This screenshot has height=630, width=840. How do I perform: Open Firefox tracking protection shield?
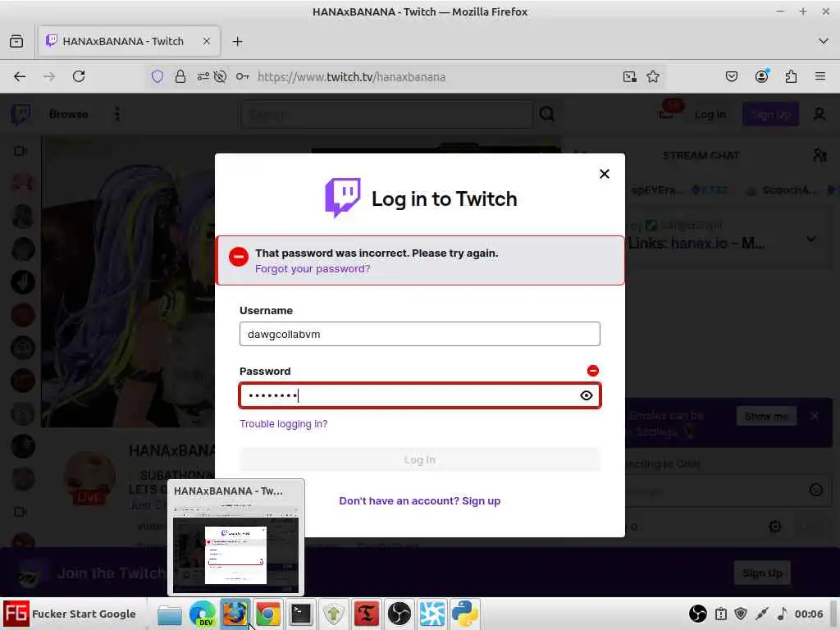click(157, 76)
